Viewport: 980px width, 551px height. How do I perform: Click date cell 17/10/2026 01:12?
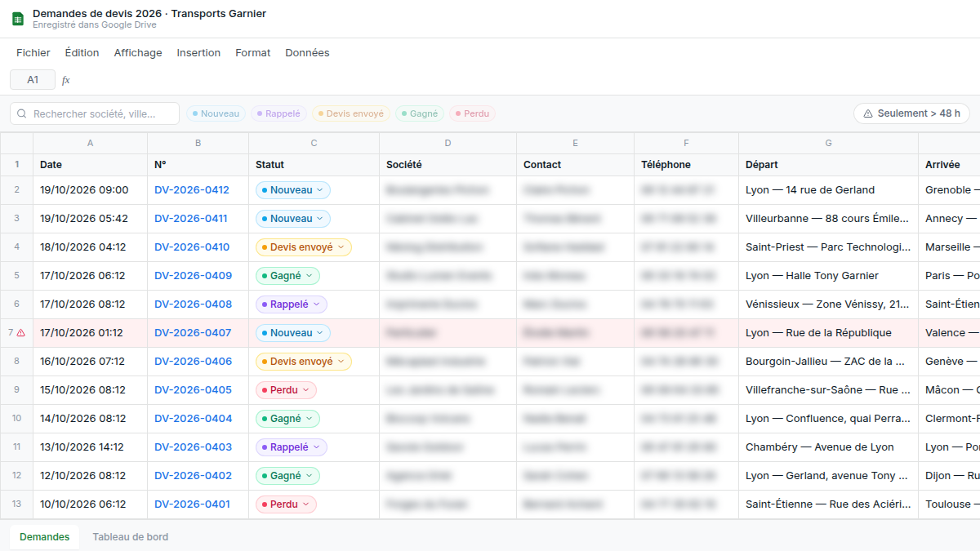click(90, 333)
